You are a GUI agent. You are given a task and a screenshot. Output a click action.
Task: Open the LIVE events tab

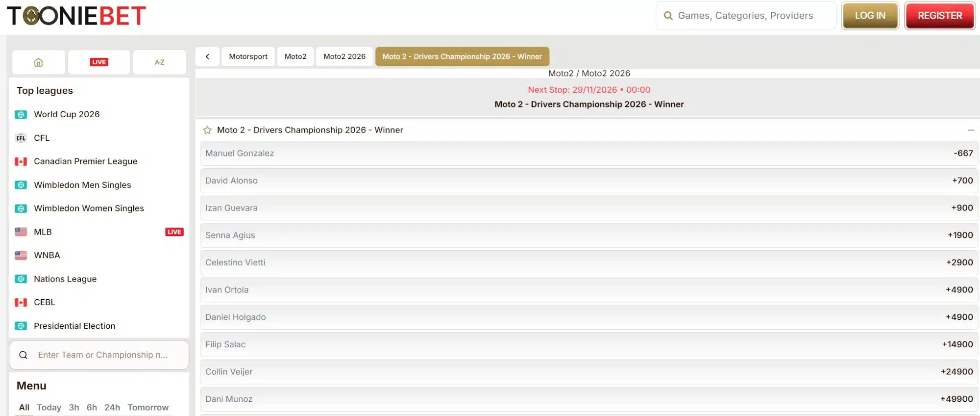[x=99, y=62]
